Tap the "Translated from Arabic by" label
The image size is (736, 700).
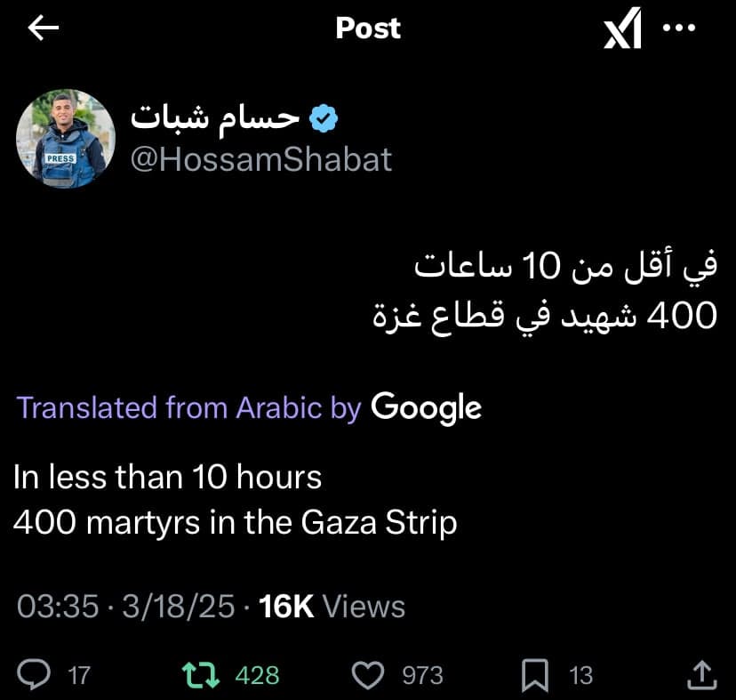[189, 407]
